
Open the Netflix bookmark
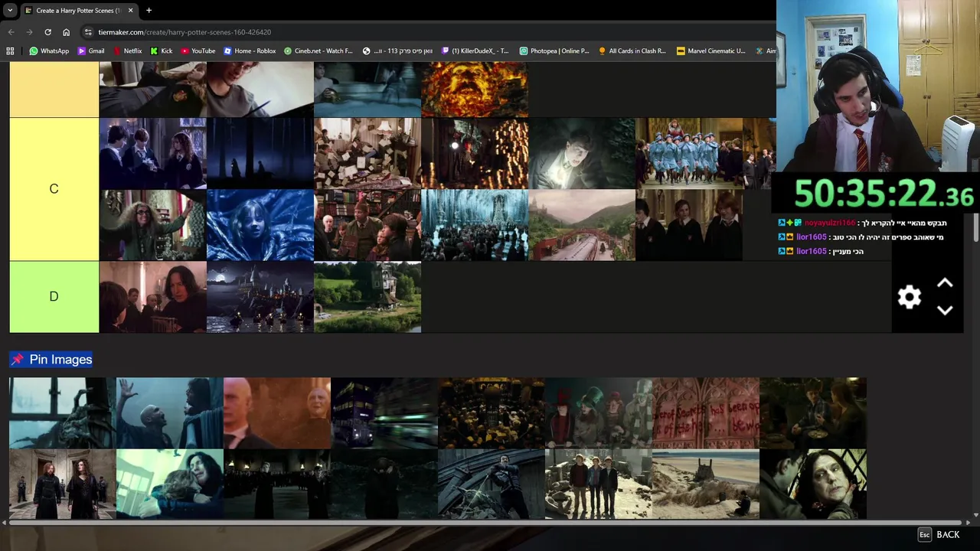(x=127, y=51)
